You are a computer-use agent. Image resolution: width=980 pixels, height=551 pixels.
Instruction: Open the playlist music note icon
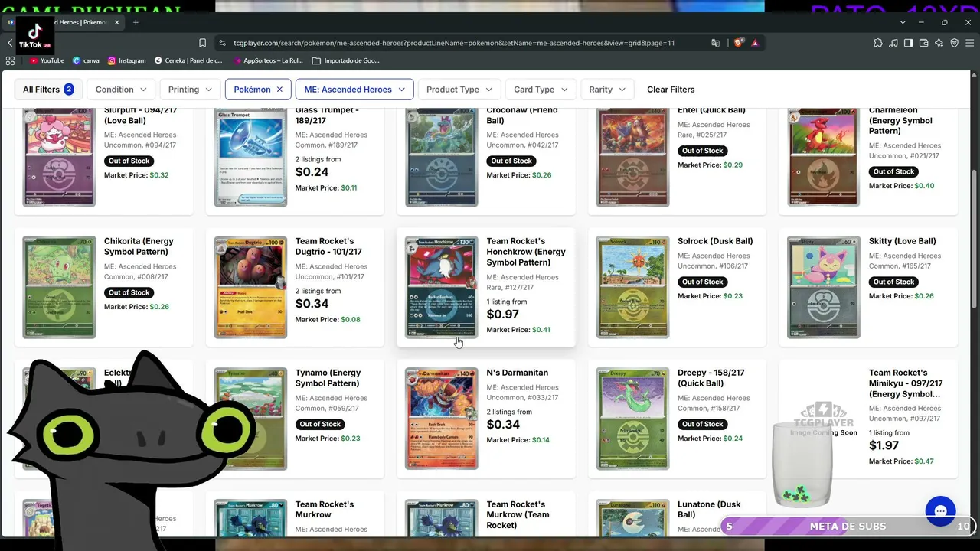893,43
